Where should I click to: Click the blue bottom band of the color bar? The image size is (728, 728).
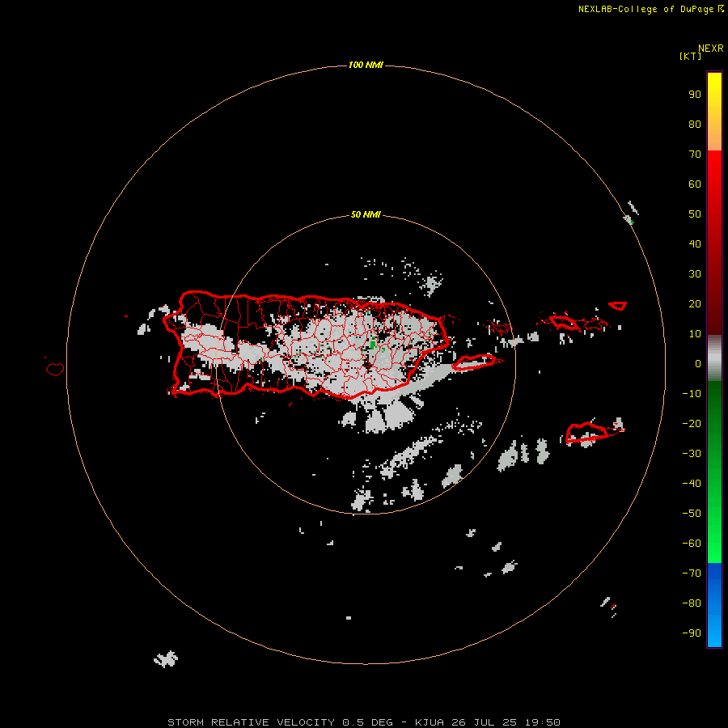tap(714, 605)
